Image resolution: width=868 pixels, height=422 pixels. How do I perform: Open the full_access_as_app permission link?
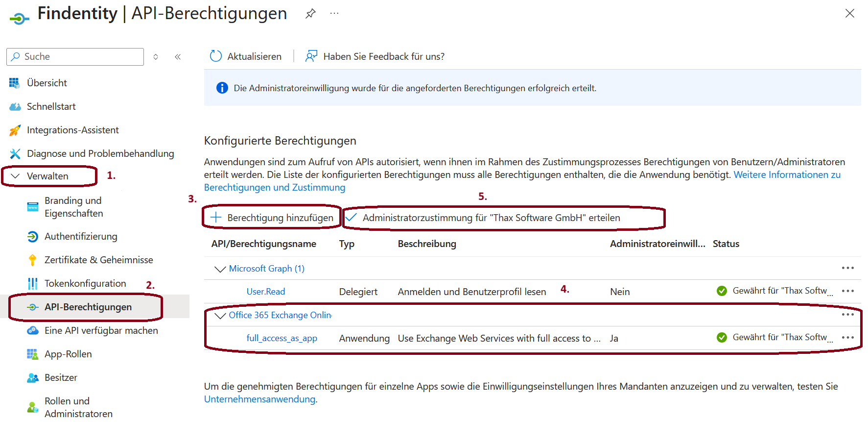tap(282, 338)
